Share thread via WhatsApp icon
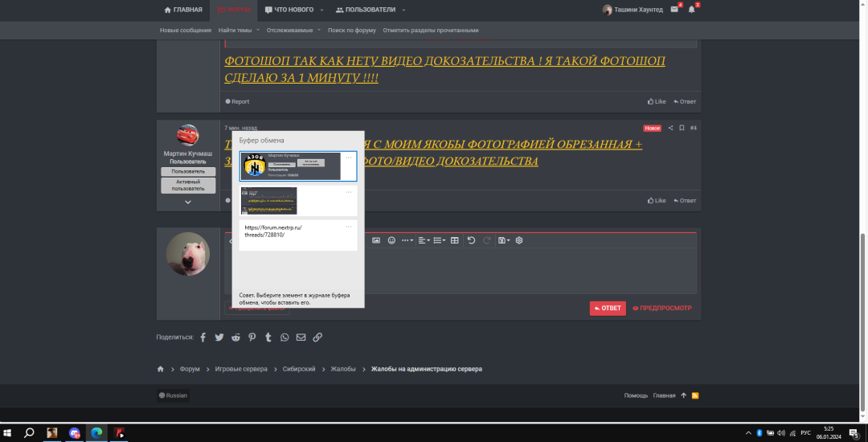This screenshot has height=442, width=868. 285,338
